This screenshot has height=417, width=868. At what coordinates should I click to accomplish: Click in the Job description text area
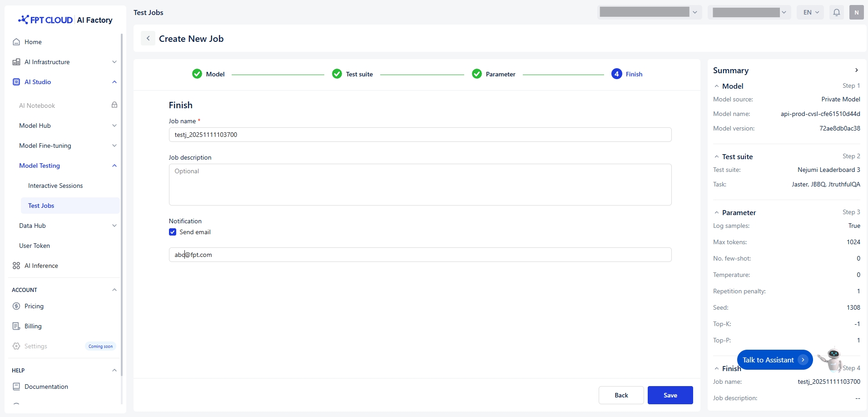click(x=420, y=185)
